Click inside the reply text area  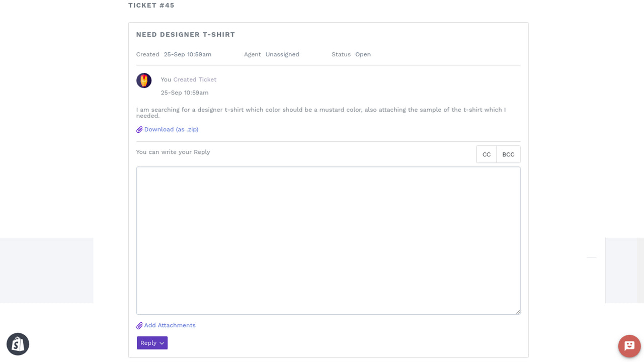(x=328, y=240)
